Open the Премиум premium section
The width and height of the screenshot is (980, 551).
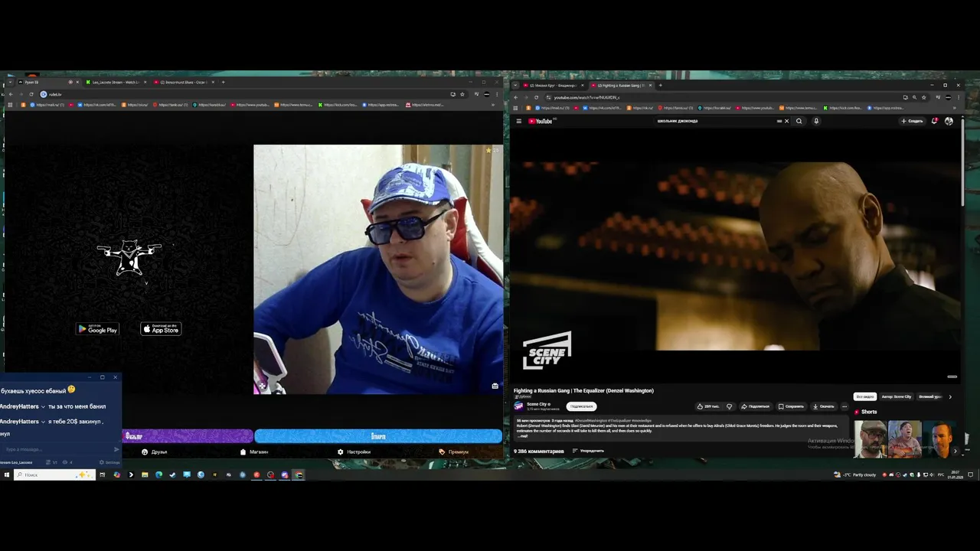pyautogui.click(x=454, y=452)
